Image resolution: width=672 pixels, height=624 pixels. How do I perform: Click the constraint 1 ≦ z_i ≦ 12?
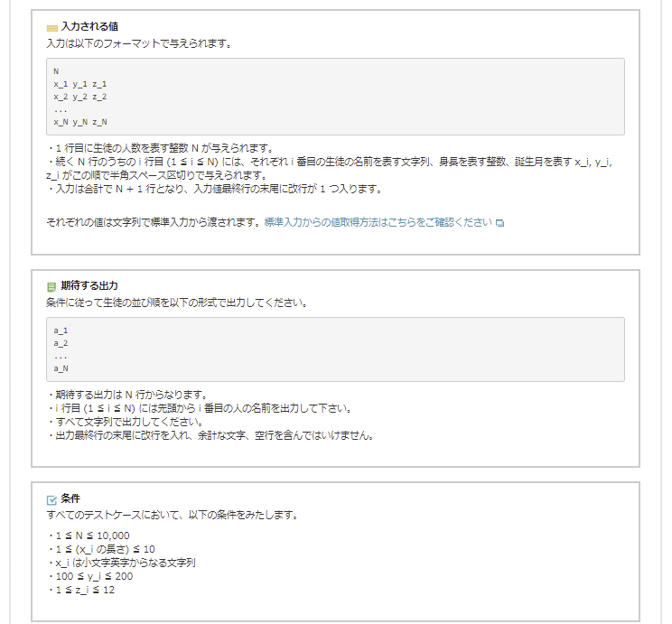(83, 590)
